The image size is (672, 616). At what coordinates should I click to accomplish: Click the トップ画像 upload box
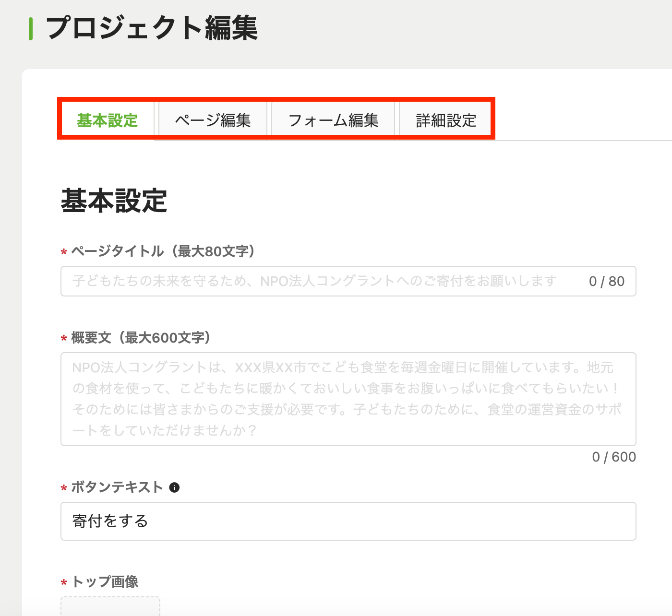pyautogui.click(x=110, y=606)
